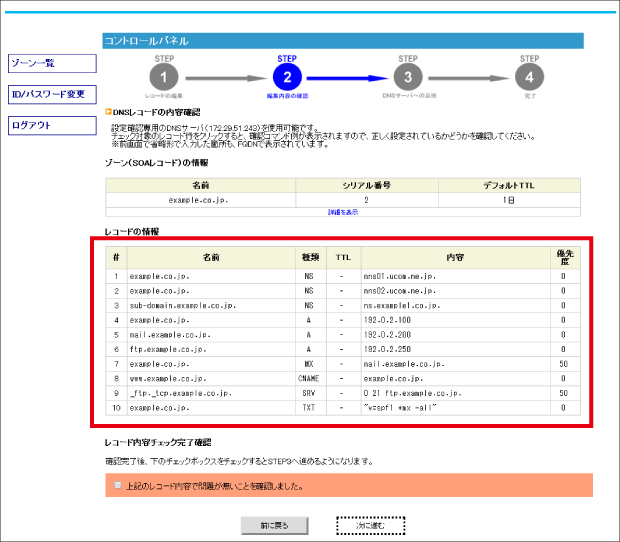The image size is (620, 542).
Task: Select record row 2 mns02.ucom.ne.jp.
Action: (x=343, y=291)
